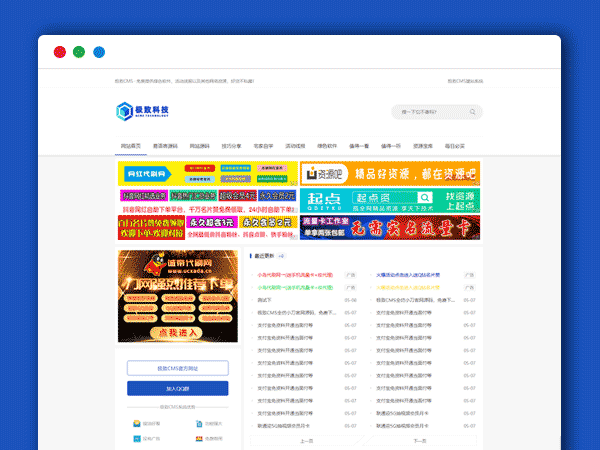
Task: Click the magnifier icon in search box
Action: (473, 112)
